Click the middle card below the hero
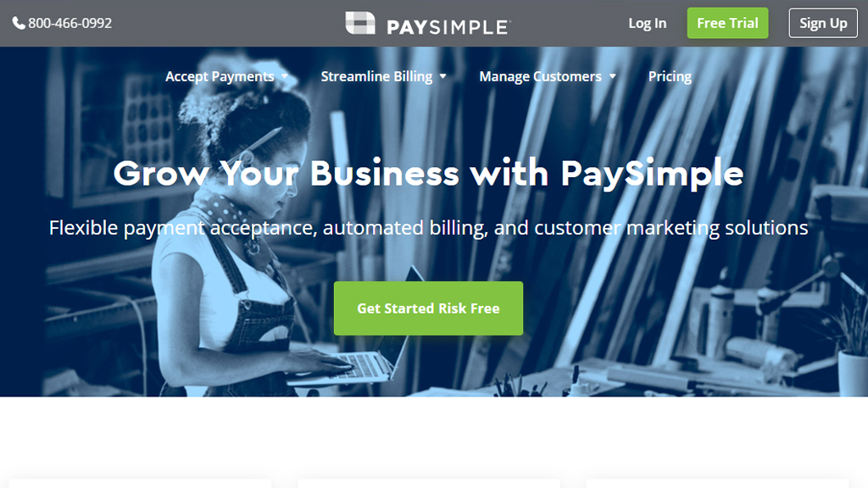 [x=428, y=484]
